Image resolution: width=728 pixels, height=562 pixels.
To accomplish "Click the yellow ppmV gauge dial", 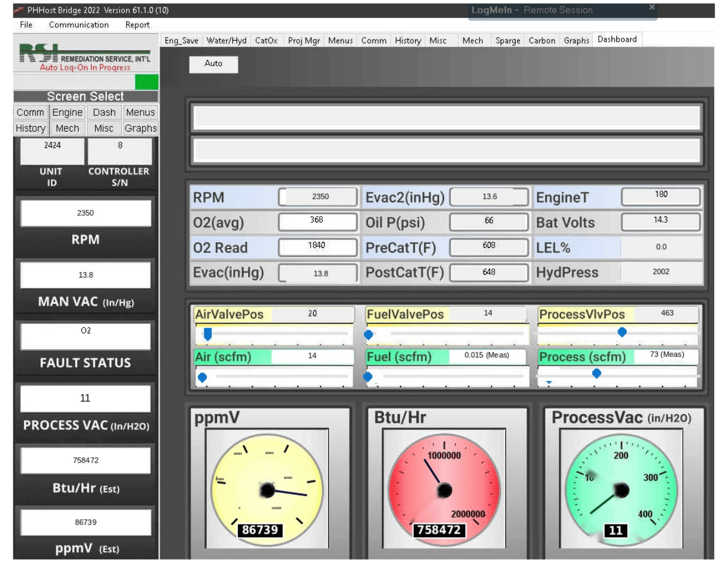I will [267, 490].
